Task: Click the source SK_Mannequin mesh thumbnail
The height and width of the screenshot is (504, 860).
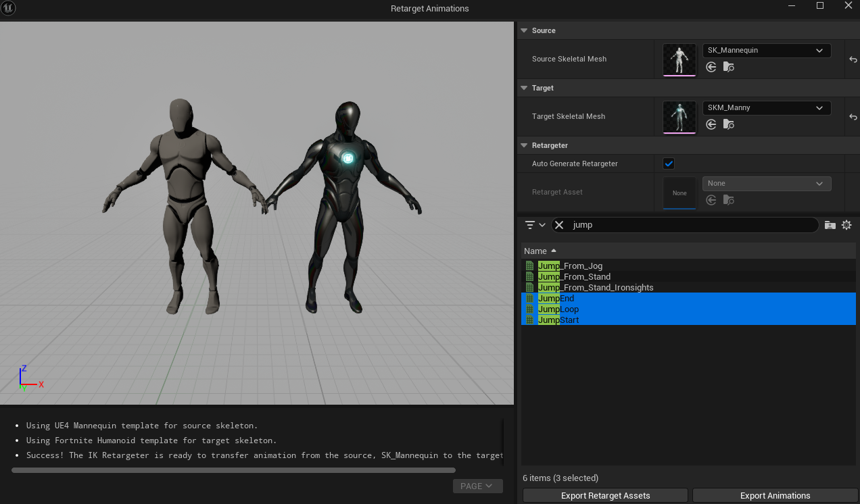Action: [679, 60]
